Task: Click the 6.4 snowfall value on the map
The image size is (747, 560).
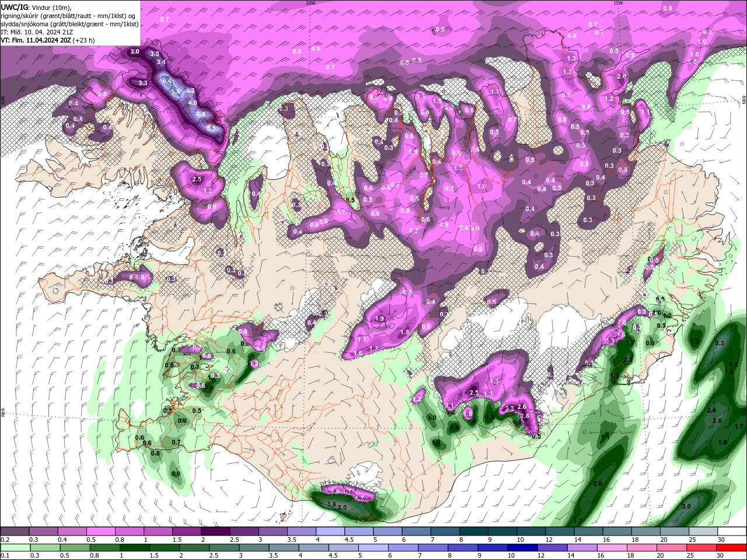Action: [x=167, y=80]
